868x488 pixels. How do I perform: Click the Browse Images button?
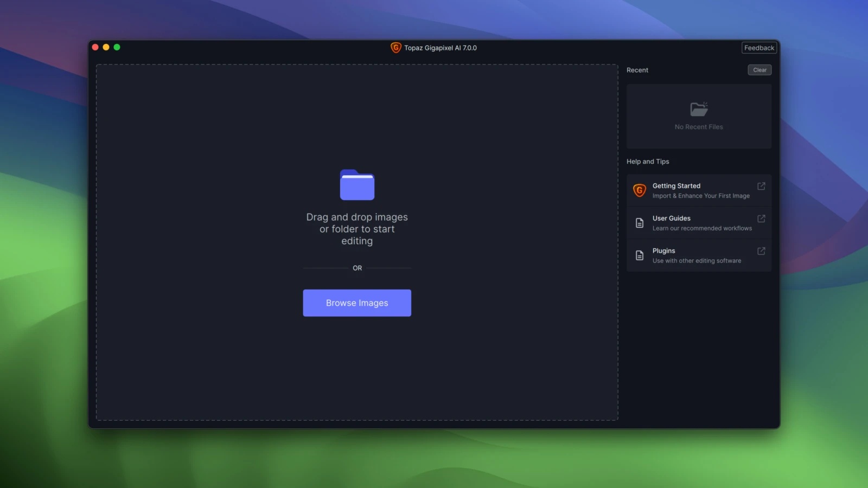click(x=357, y=303)
